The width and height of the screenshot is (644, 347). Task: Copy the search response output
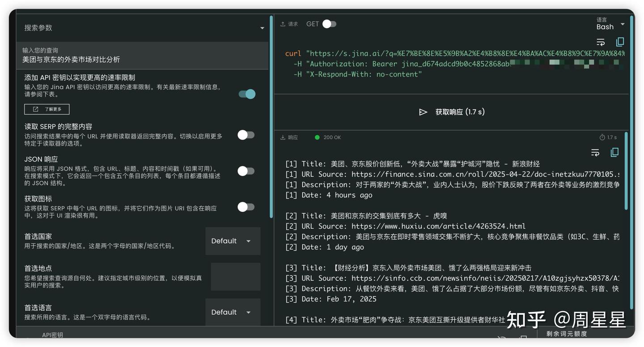614,152
